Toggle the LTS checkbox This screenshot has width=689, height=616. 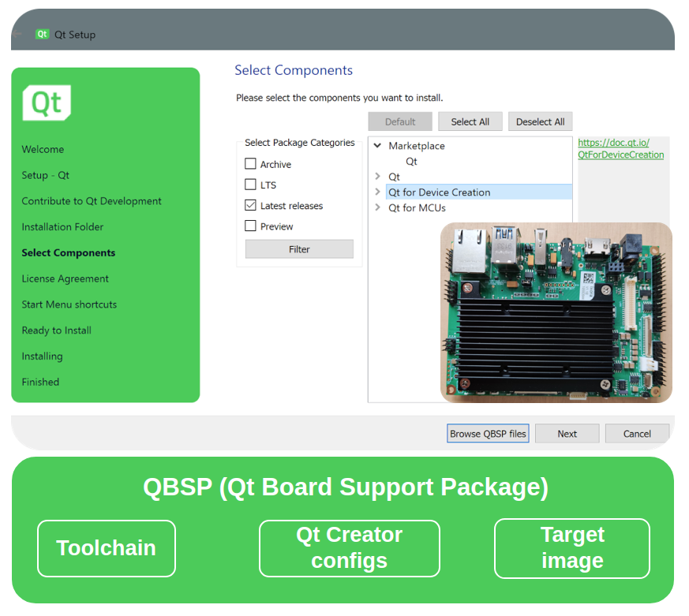click(x=251, y=185)
